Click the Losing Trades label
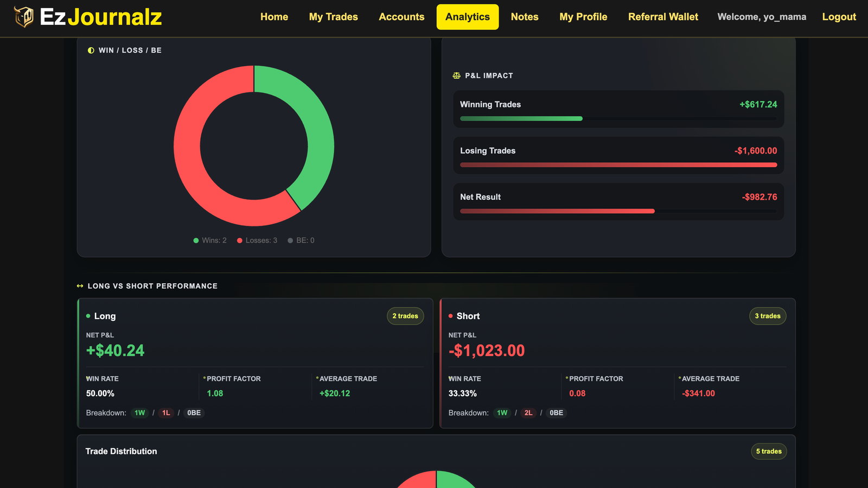This screenshot has width=868, height=488. (488, 151)
